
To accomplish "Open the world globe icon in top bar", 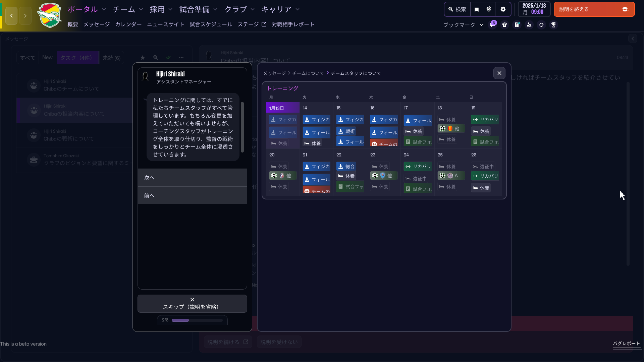I will 489,9.
